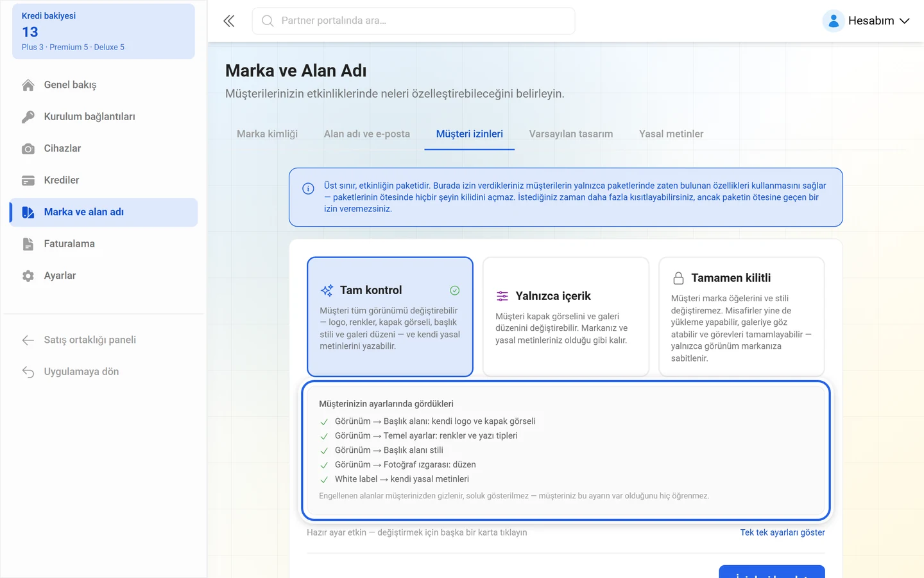The width and height of the screenshot is (924, 578).
Task: Open the Müşteri izinleri tab
Action: click(470, 134)
